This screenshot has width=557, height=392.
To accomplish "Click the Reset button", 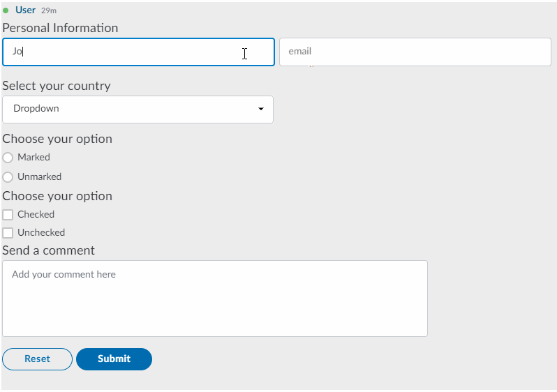I will [x=37, y=359].
